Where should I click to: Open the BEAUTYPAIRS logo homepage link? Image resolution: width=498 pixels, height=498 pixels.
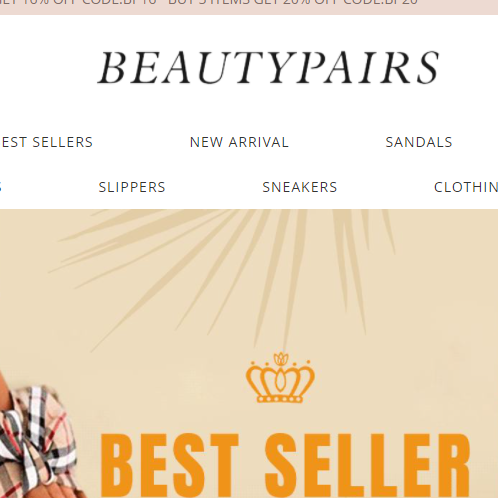click(269, 67)
